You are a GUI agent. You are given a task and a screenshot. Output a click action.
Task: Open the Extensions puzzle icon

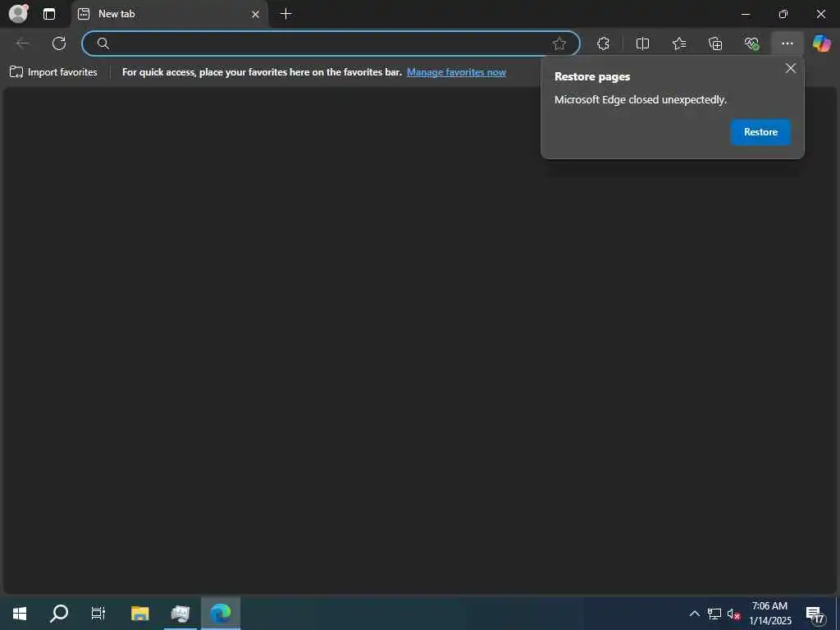pyautogui.click(x=603, y=43)
